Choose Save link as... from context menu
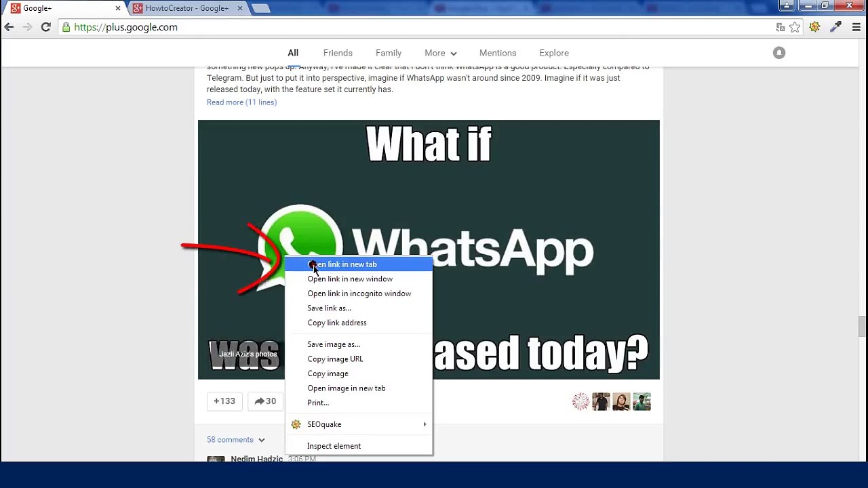The height and width of the screenshot is (488, 868). (359, 308)
